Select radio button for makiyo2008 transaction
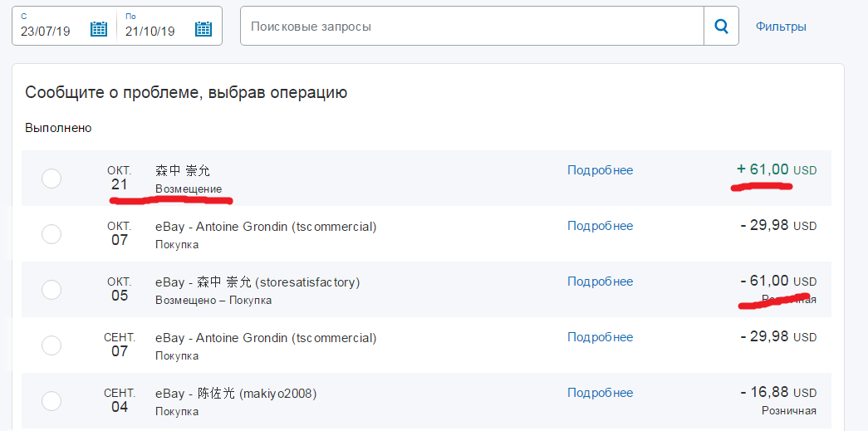Viewport: 868px width, 431px height. (x=51, y=401)
